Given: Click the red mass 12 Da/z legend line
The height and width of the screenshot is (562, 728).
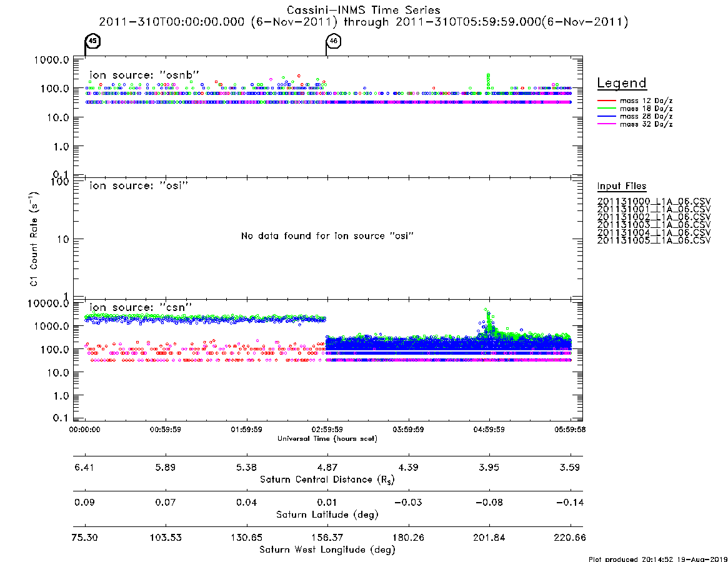Looking at the screenshot, I should point(606,101).
